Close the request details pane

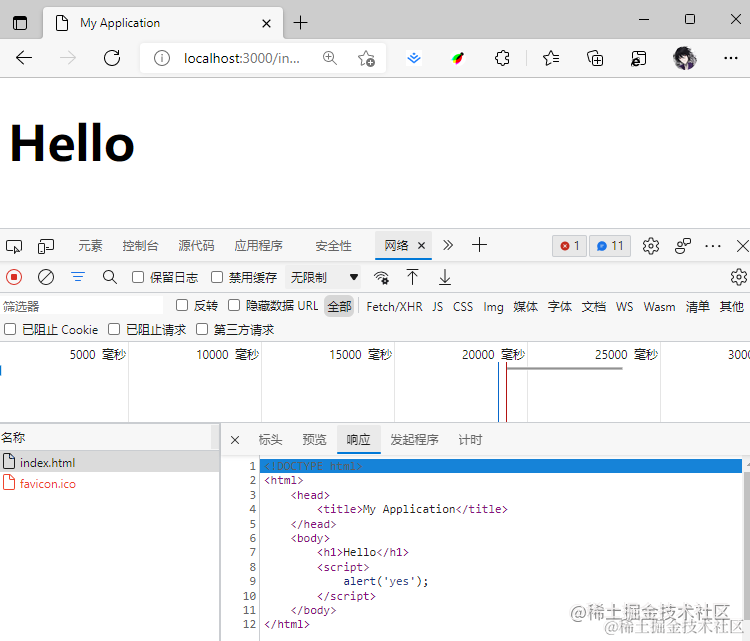[x=235, y=440]
